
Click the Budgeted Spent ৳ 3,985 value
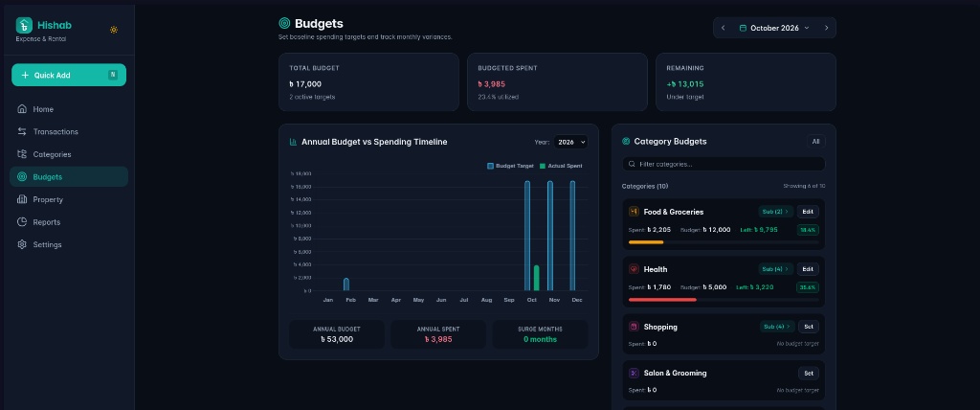(x=491, y=84)
